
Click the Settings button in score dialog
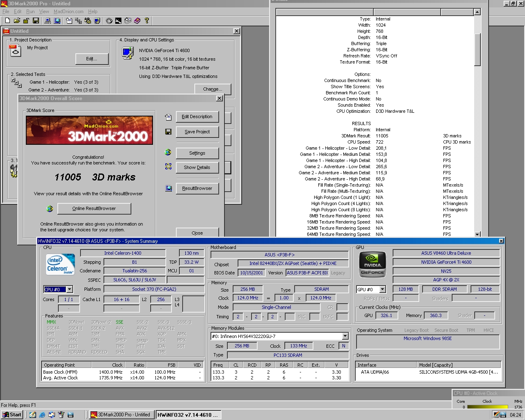click(x=197, y=153)
